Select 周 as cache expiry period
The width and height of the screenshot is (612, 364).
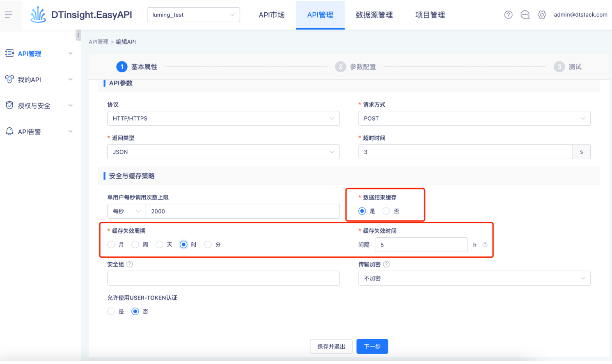click(x=135, y=245)
